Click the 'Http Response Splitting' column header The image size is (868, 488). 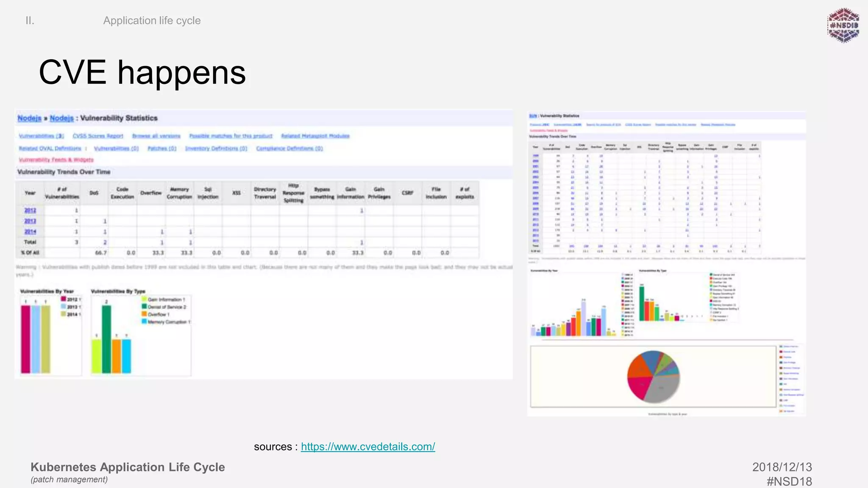coord(294,193)
